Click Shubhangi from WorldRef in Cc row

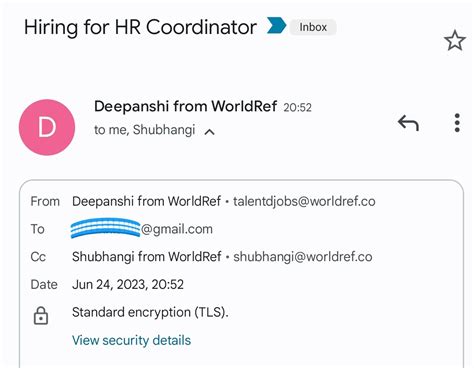click(x=147, y=257)
